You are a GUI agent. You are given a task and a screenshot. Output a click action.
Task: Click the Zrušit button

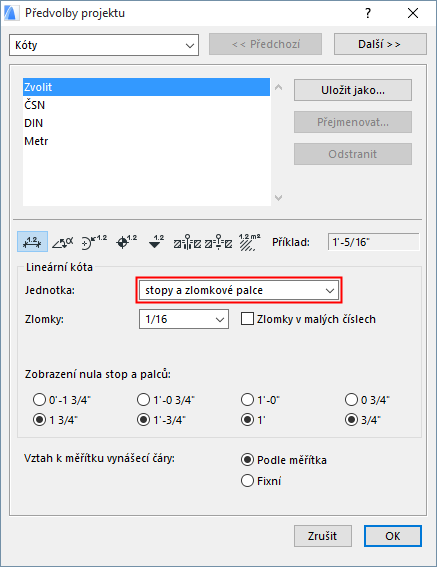pos(323,536)
